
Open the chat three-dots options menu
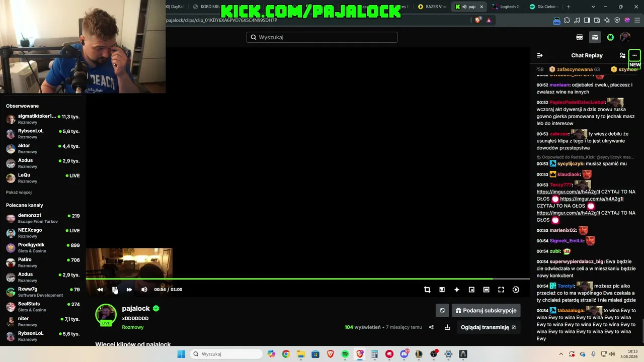coord(634,55)
